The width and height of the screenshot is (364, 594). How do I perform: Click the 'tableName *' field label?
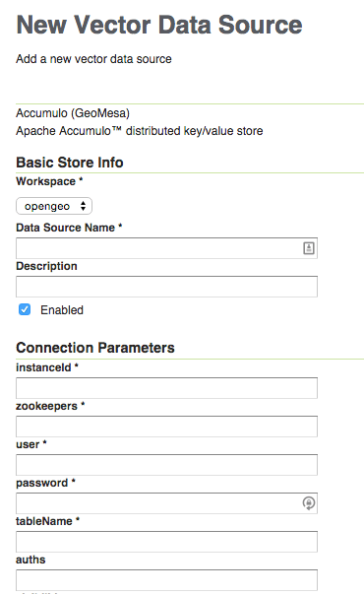pyautogui.click(x=47, y=521)
